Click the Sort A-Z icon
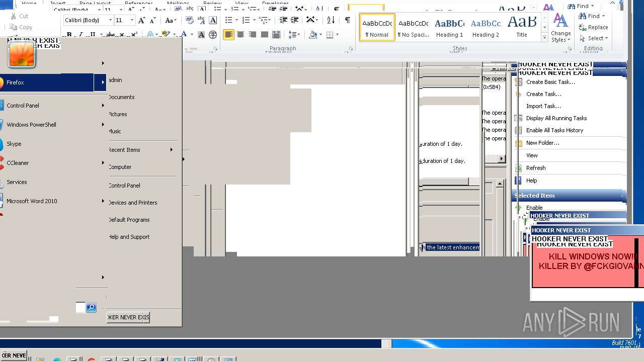Screen dimensions: 644x362 pos(331,20)
